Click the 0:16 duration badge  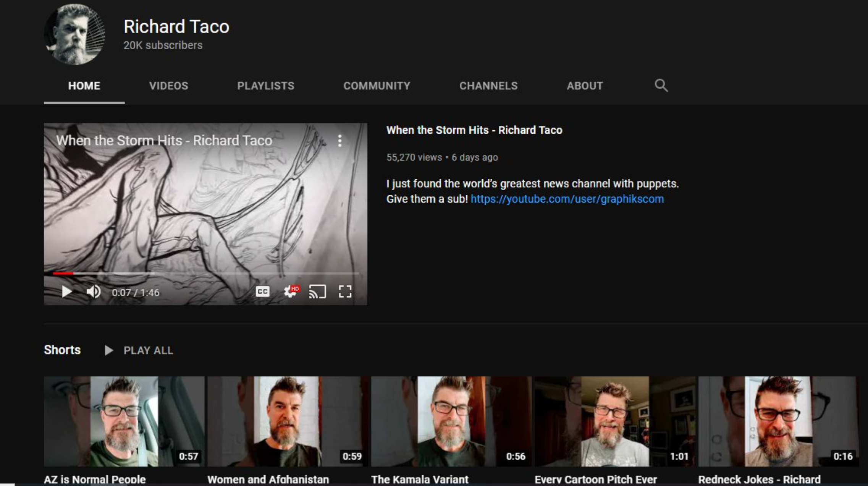(x=843, y=456)
